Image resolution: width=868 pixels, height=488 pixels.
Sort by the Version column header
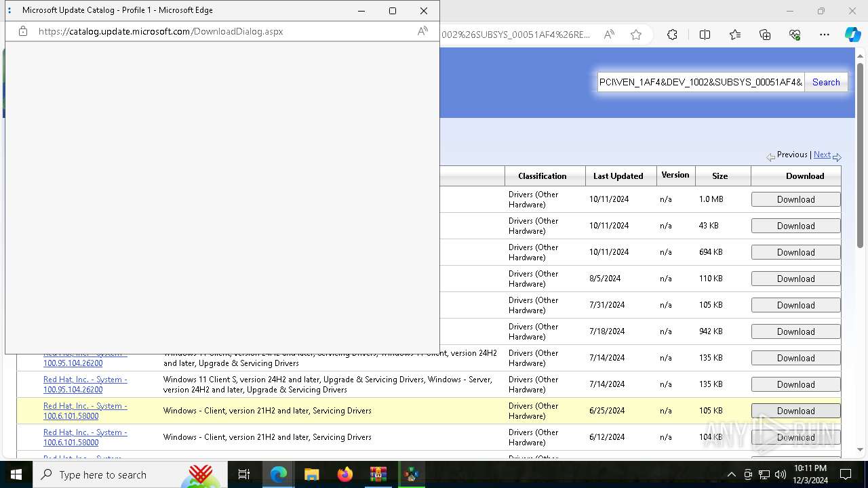[x=675, y=175]
